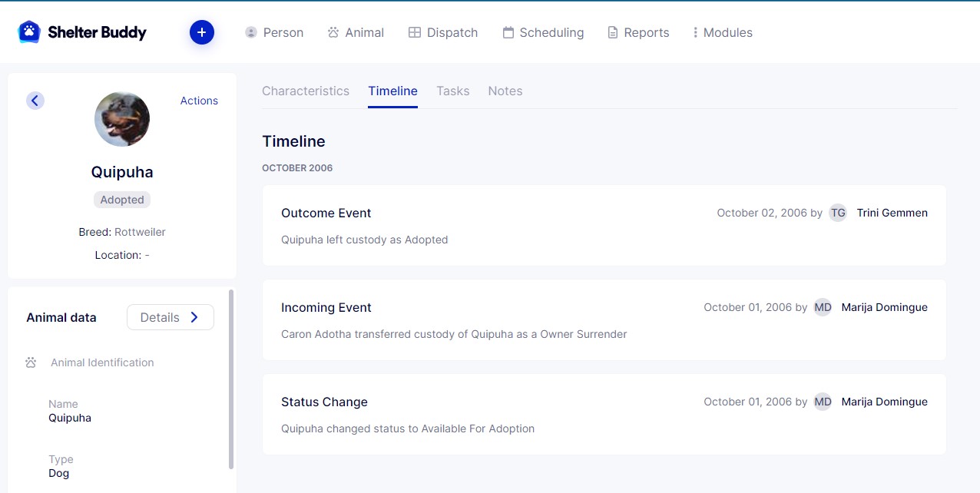Click the Rottweiler breed link
The image size is (980, 493).
point(140,232)
